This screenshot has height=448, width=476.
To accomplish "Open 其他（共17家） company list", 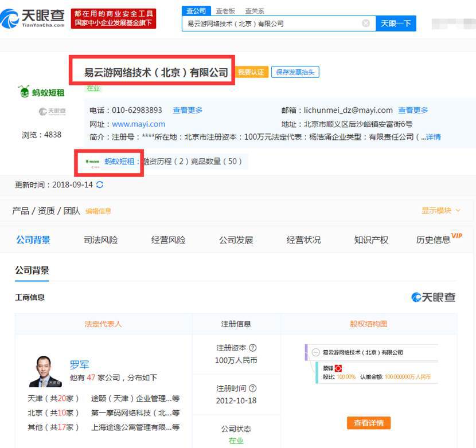I will point(53,427).
